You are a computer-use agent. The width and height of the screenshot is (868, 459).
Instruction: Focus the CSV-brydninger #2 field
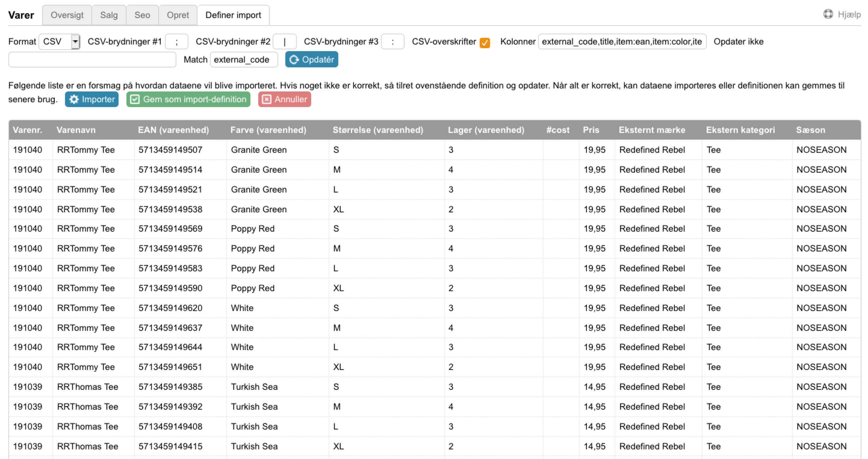pyautogui.click(x=285, y=42)
